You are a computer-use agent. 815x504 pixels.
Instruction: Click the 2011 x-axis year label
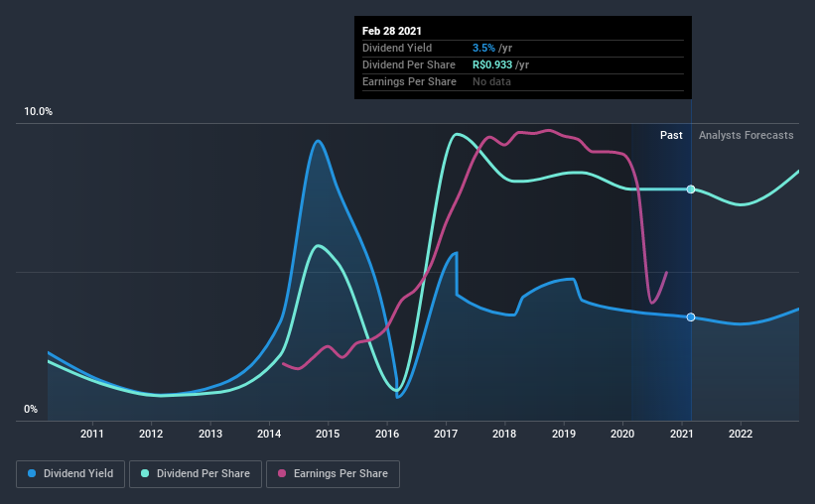click(x=92, y=434)
